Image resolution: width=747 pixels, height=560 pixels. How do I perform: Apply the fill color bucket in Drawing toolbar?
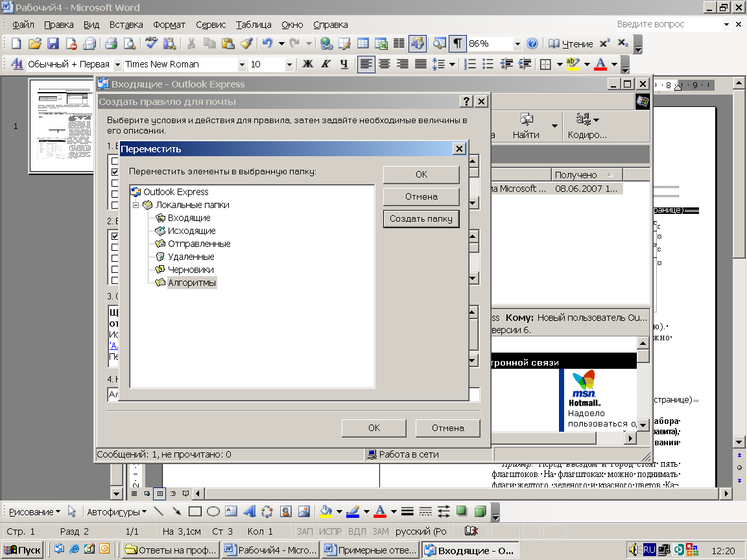click(326, 511)
